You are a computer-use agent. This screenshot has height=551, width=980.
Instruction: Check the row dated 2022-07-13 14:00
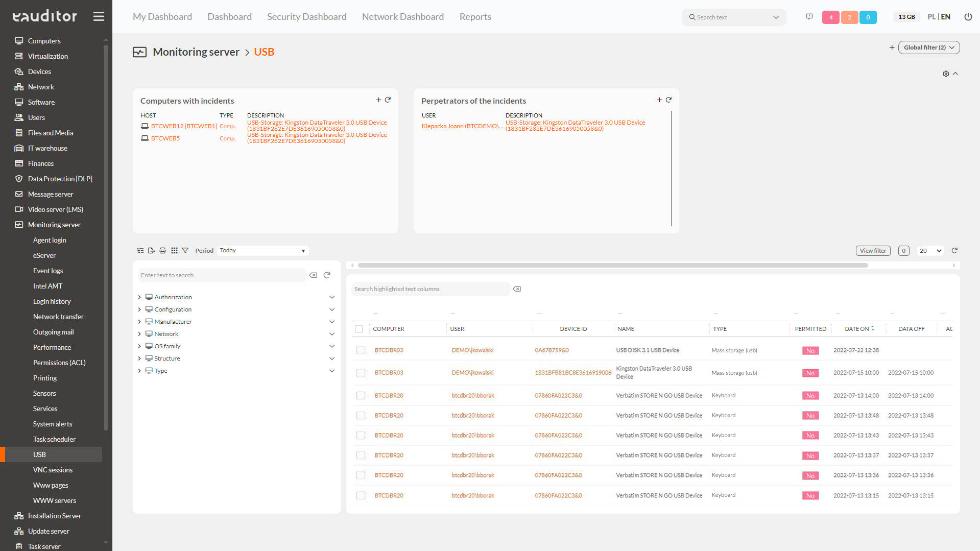[x=361, y=396]
